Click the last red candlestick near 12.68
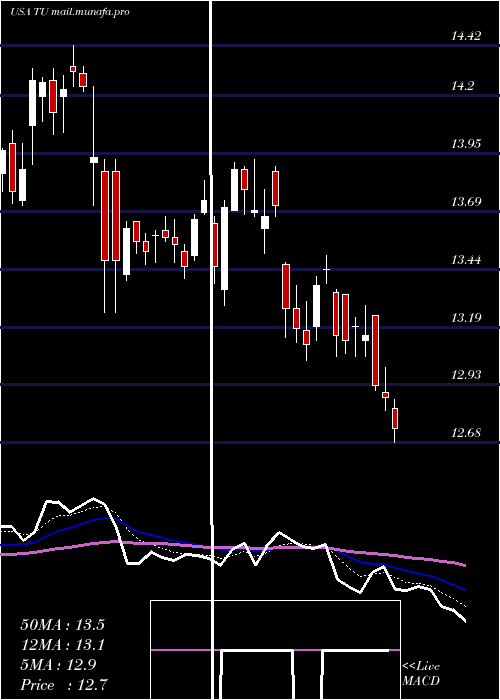This screenshot has height=700, width=500. point(395,418)
